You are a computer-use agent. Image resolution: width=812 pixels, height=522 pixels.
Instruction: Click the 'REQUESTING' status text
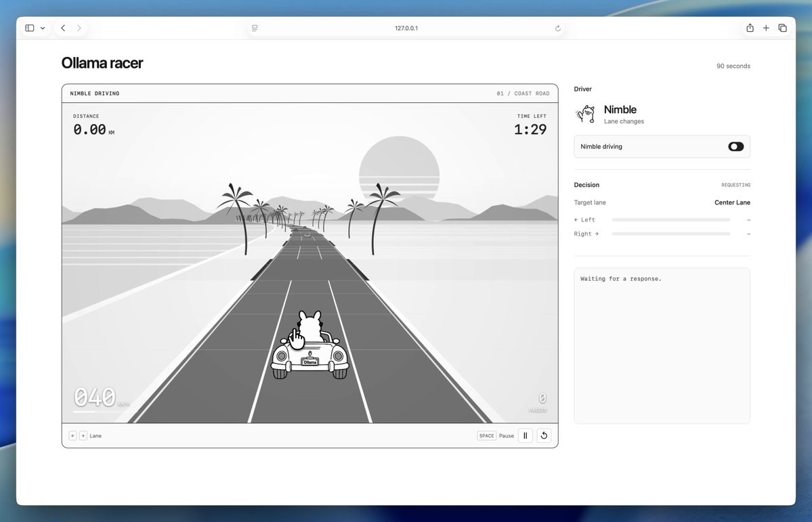click(736, 185)
